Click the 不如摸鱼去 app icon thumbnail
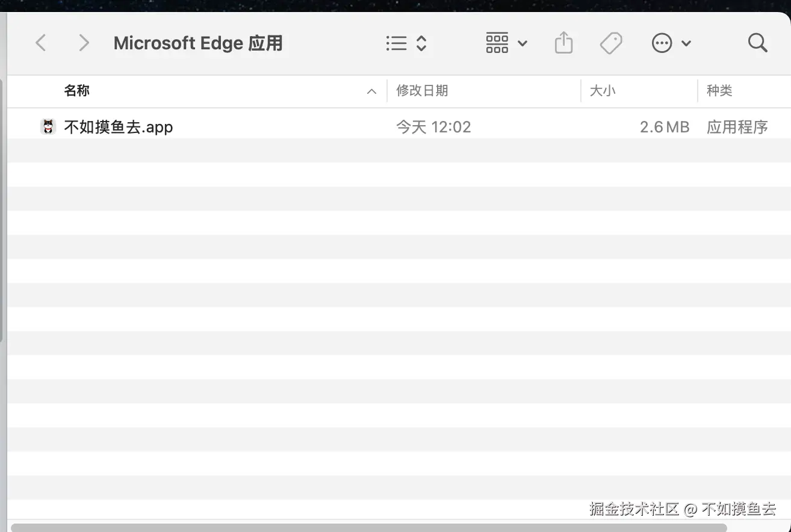 48,127
